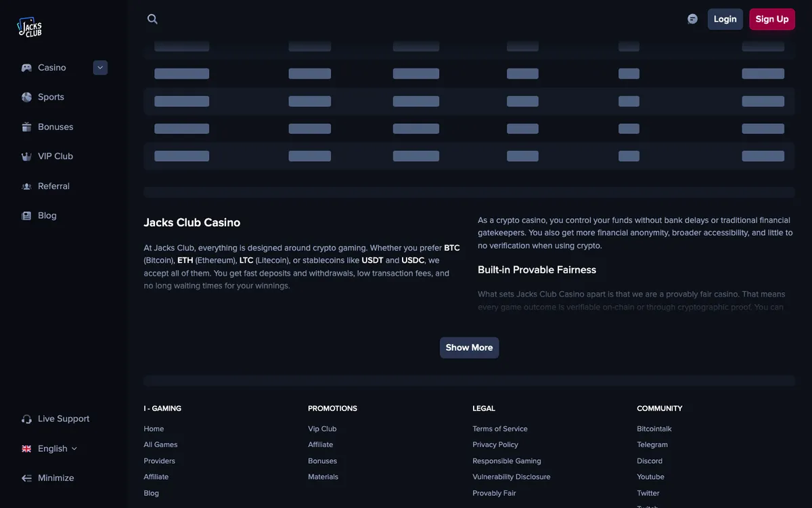The height and width of the screenshot is (508, 812).
Task: Open VIP Club in the sidebar
Action: (55, 156)
